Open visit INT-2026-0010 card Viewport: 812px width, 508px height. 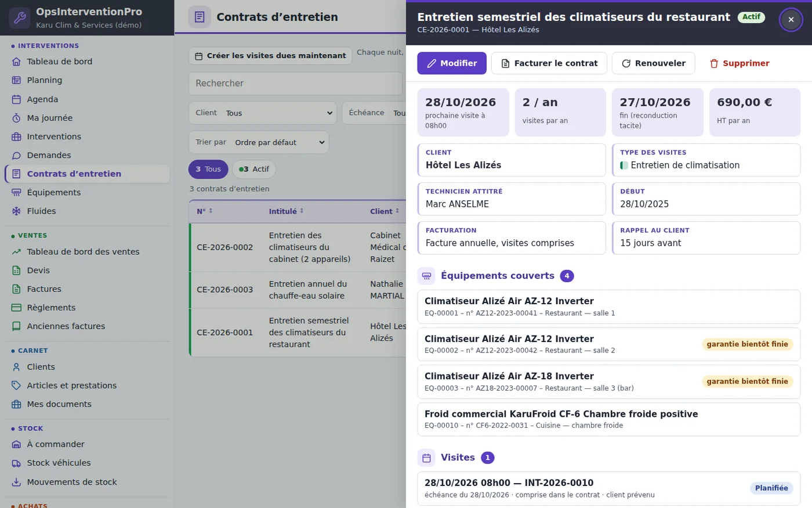609,488
